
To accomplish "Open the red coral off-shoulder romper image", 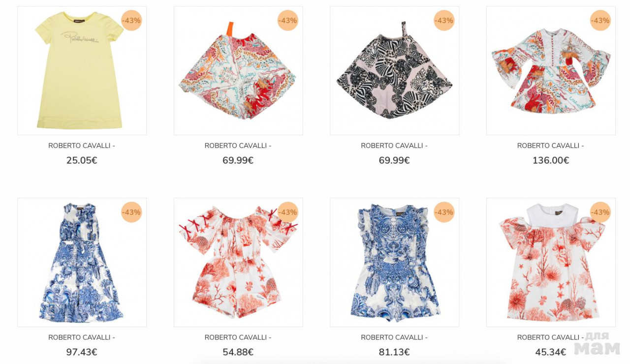I will (x=238, y=262).
